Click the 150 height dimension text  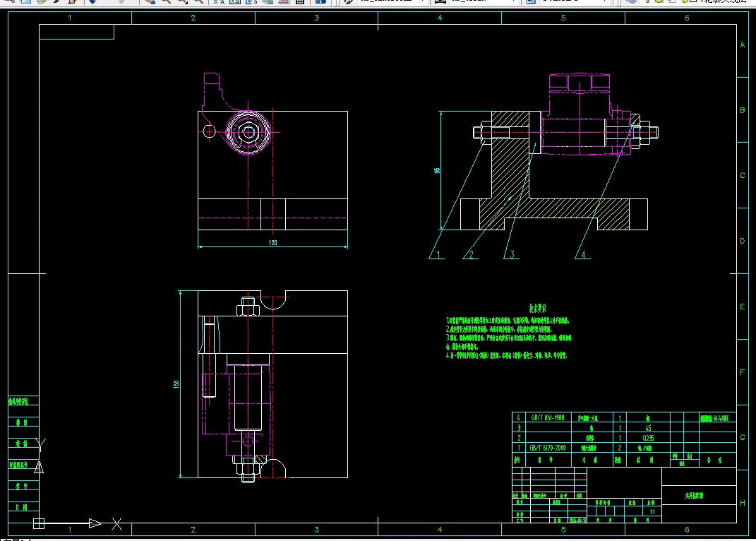(x=176, y=384)
